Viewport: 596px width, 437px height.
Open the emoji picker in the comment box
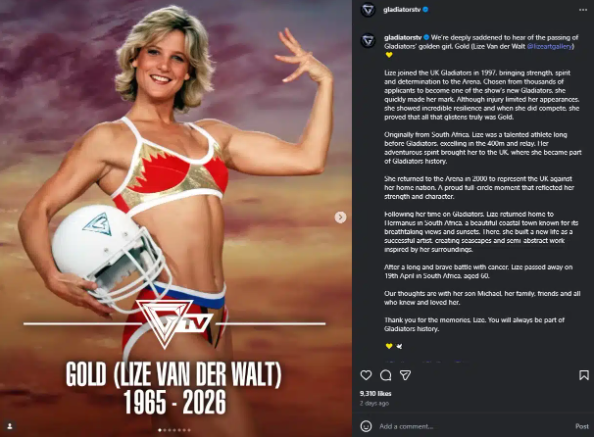(366, 426)
